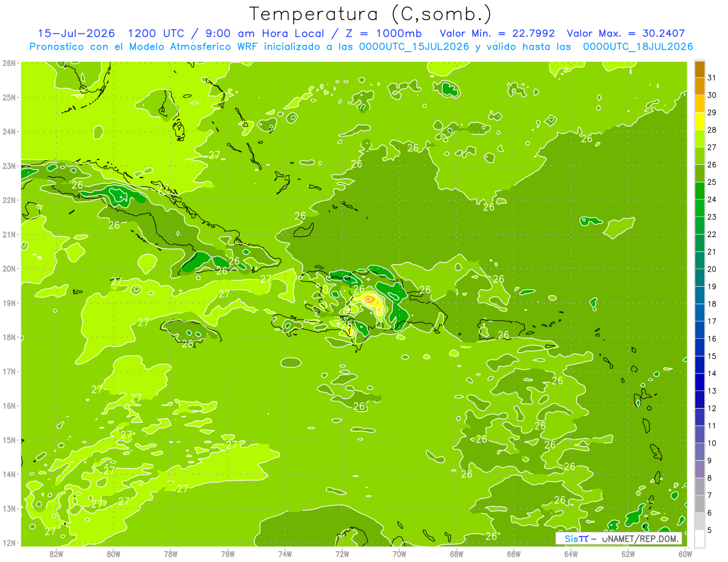Click the 62W longitude axis label

point(628,554)
